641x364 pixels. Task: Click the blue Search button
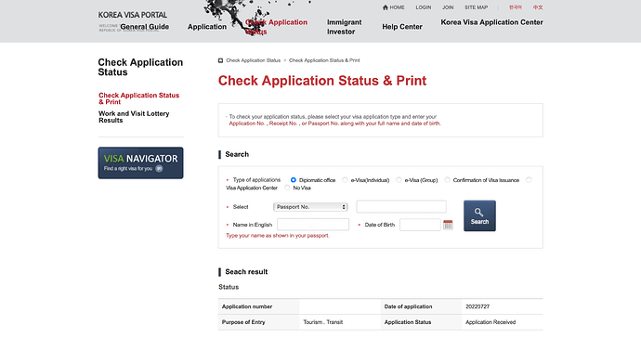(x=479, y=215)
